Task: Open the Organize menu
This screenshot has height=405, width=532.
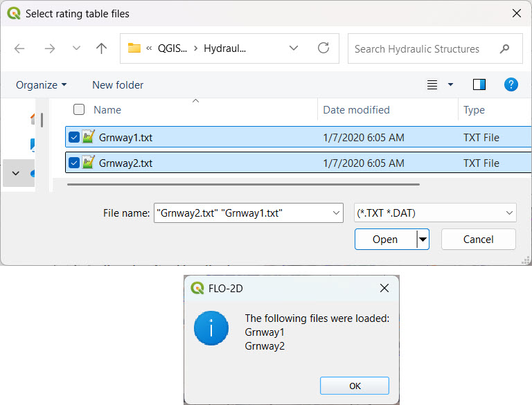Action: click(42, 84)
